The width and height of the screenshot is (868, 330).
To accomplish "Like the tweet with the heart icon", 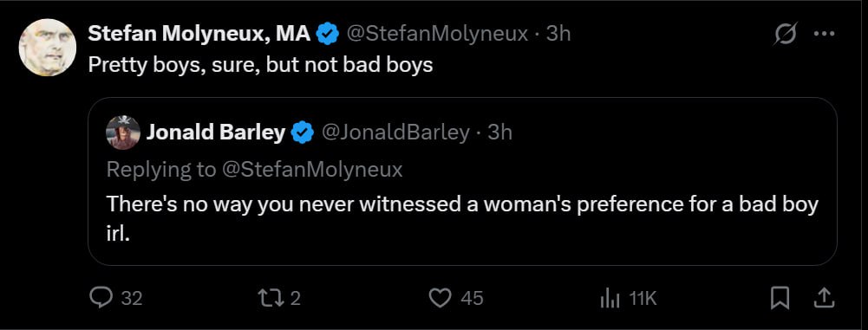I will (x=441, y=299).
